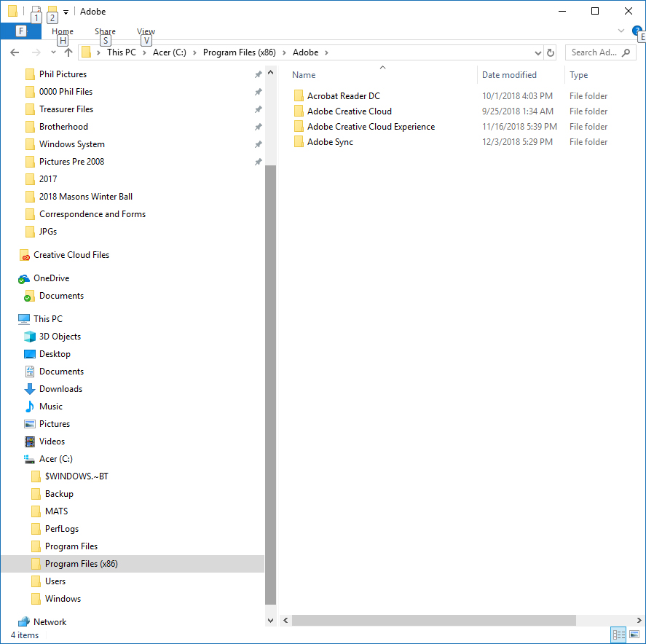646x644 pixels.
Task: Open the View ribbon tab
Action: (146, 31)
